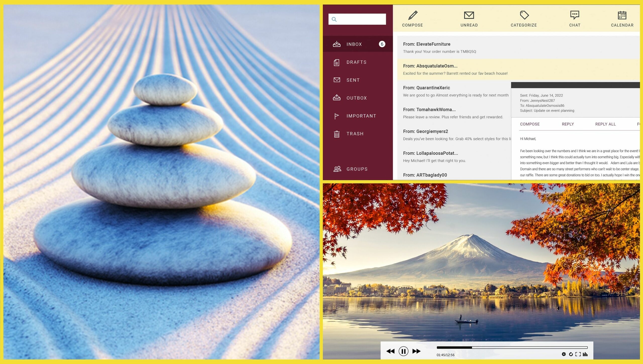Click the Trash folder icon

[x=337, y=134]
